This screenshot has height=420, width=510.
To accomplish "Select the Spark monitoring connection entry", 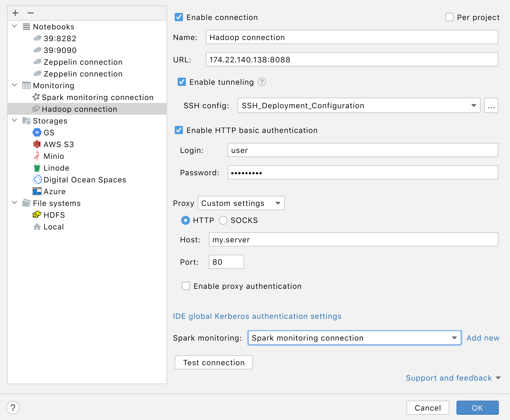I will click(97, 97).
